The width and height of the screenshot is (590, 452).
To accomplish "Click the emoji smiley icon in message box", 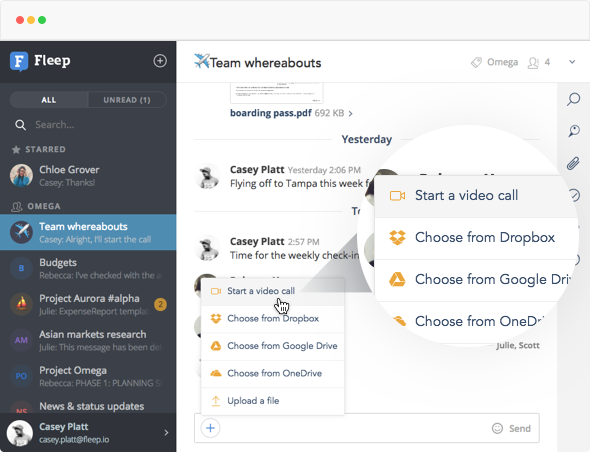I will (x=497, y=428).
